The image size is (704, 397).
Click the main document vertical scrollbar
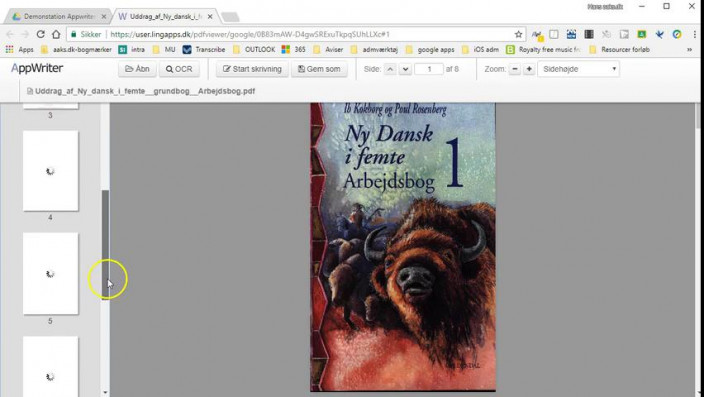tap(697, 116)
